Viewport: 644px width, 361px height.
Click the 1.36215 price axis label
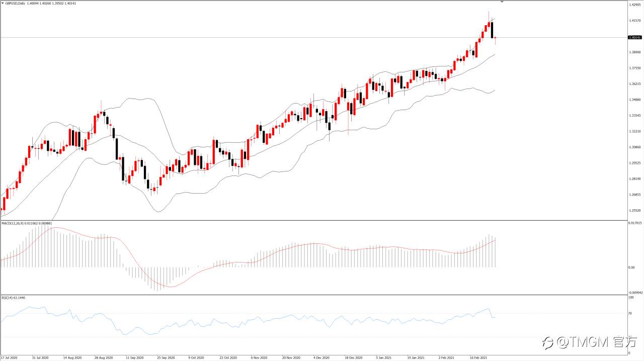[635, 84]
